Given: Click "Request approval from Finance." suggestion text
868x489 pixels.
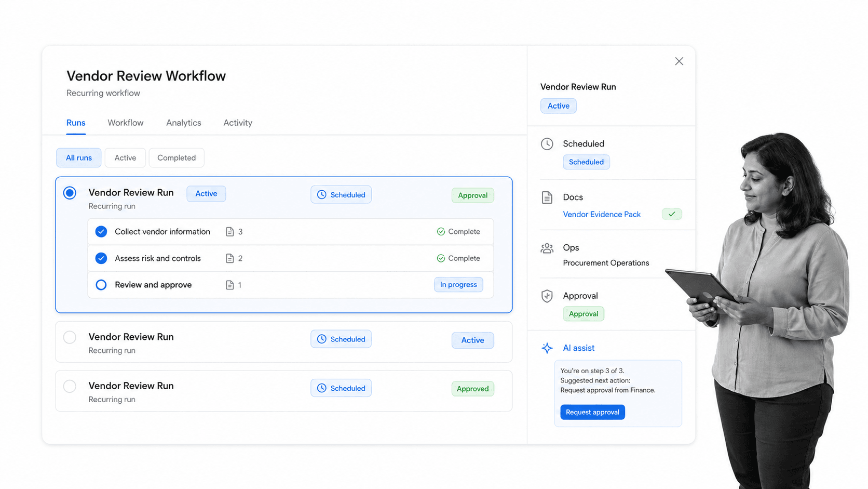Looking at the screenshot, I should (x=608, y=390).
